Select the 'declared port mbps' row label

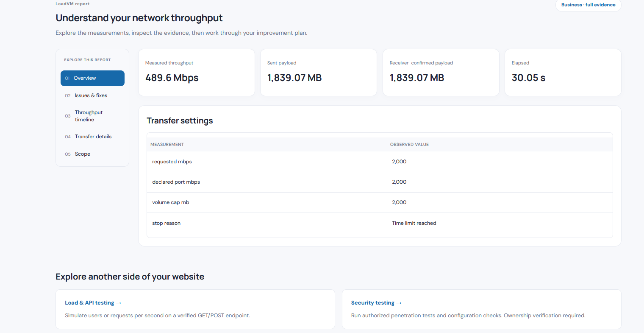pos(176,182)
